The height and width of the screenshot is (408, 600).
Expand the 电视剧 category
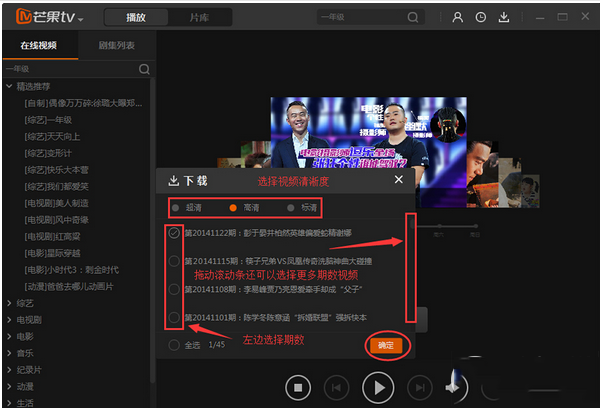pyautogui.click(x=9, y=320)
